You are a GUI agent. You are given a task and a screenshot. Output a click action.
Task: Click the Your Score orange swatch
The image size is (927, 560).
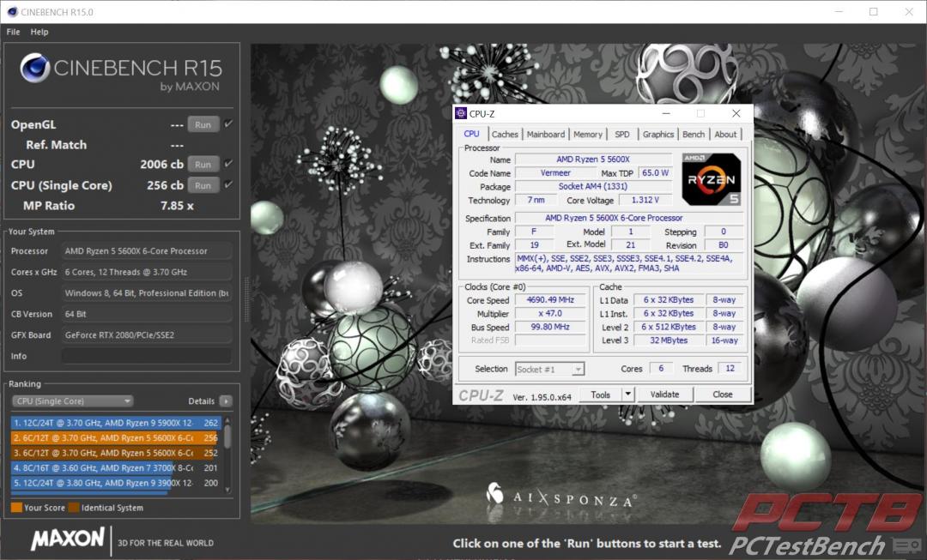(x=16, y=508)
